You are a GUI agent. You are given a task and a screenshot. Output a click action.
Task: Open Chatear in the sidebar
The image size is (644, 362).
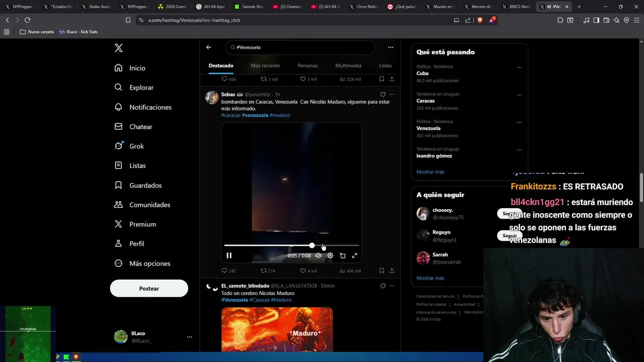(133, 127)
